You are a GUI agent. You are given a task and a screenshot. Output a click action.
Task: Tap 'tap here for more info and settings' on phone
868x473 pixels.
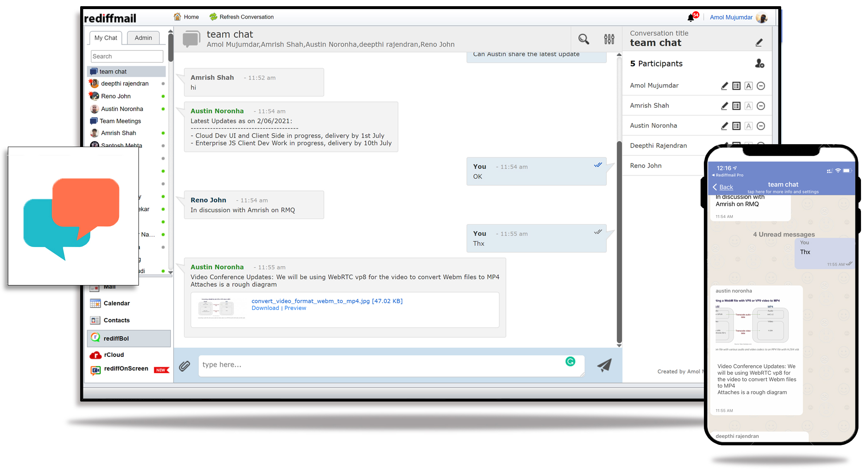click(782, 192)
